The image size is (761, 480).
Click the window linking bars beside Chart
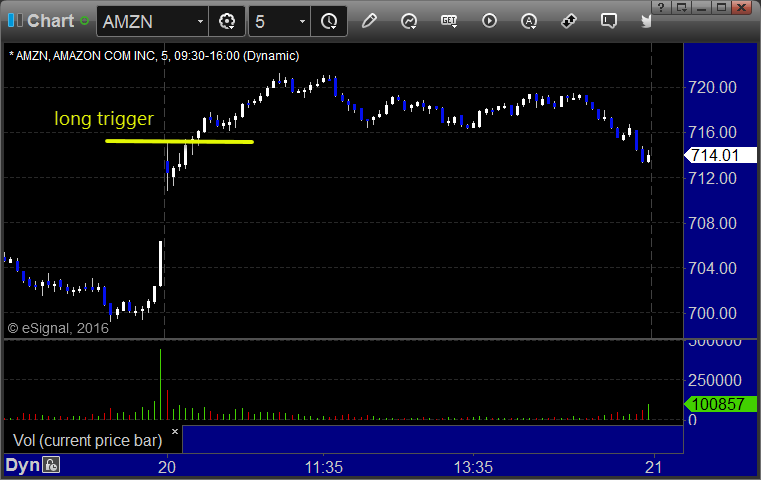pos(15,20)
